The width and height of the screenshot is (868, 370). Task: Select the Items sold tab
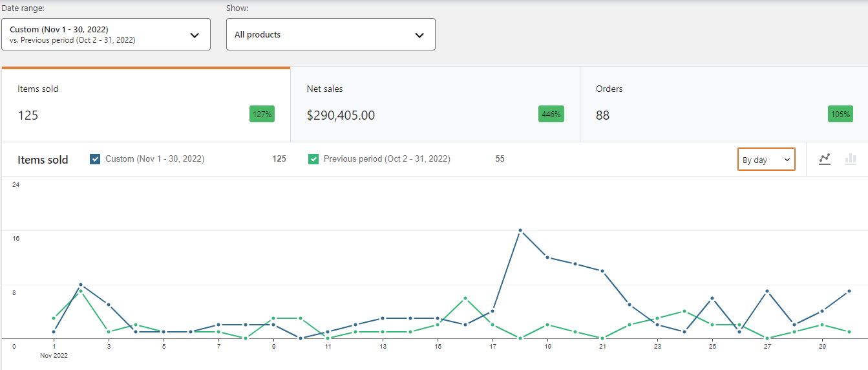click(146, 104)
